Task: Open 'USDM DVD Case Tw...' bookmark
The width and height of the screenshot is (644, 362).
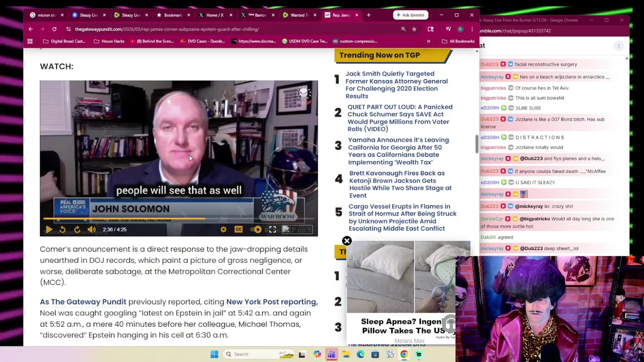Action: coord(304,41)
